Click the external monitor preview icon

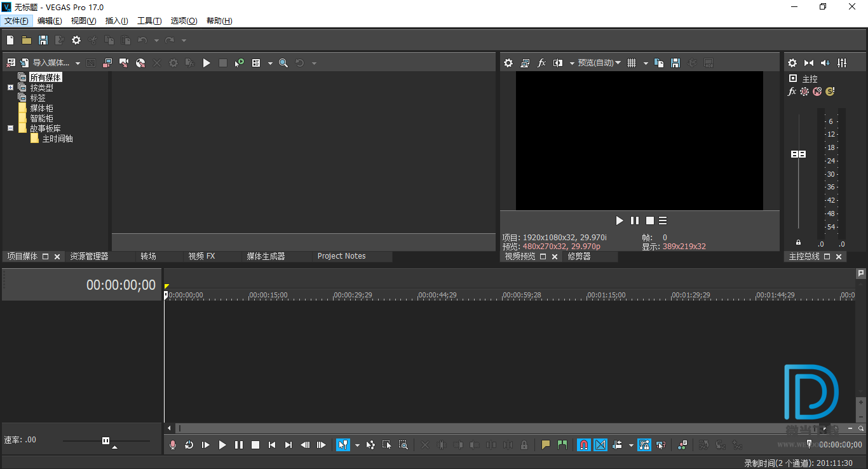click(525, 63)
